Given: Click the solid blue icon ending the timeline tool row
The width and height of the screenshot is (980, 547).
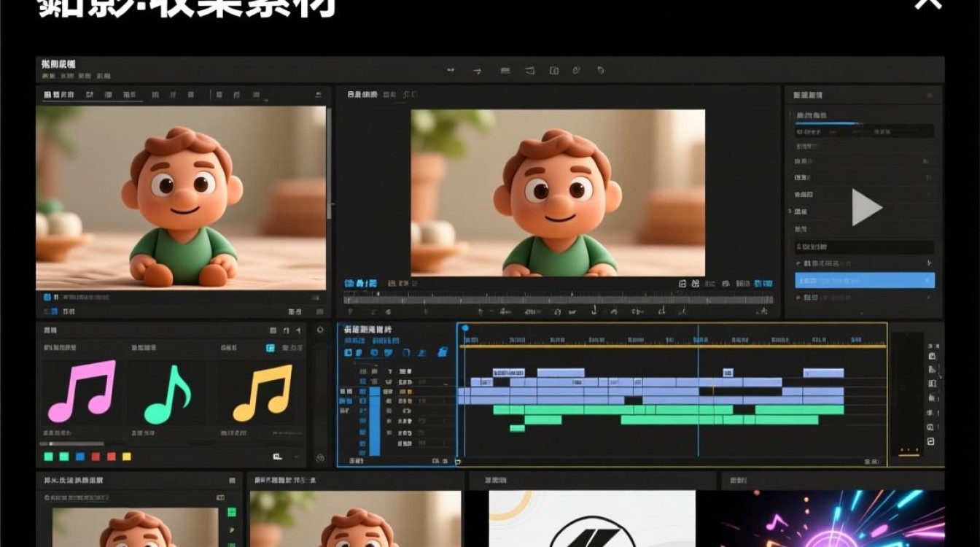Looking at the screenshot, I should pyautogui.click(x=442, y=352).
